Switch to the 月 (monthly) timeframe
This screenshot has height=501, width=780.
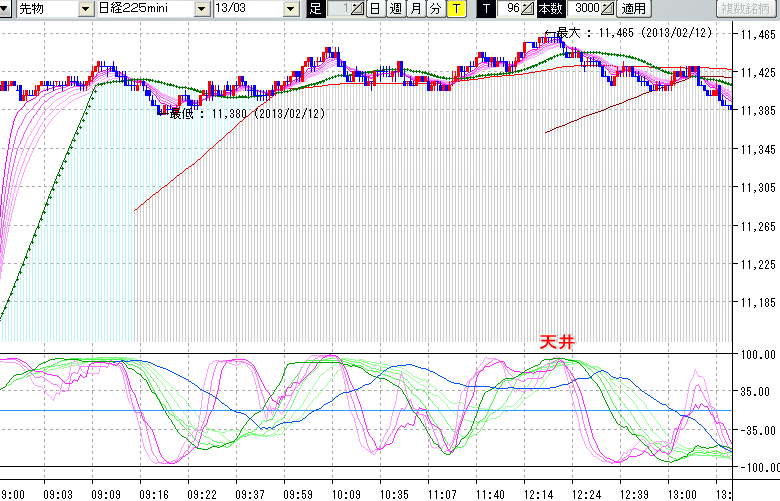point(414,9)
